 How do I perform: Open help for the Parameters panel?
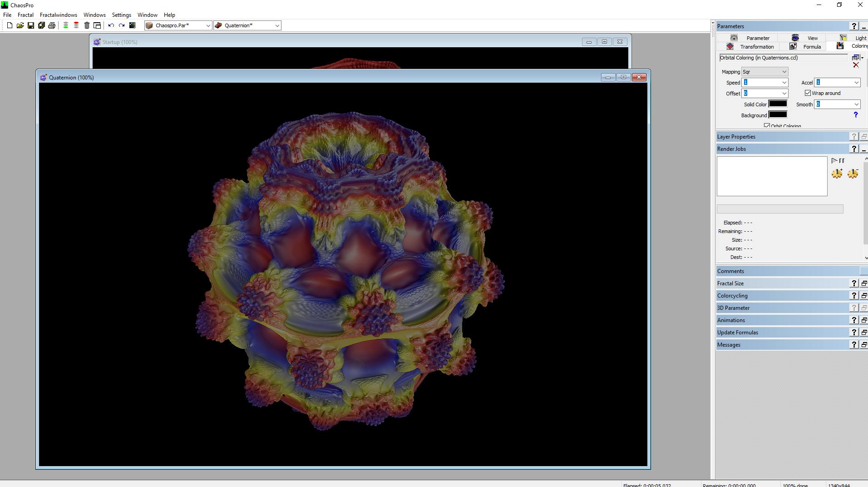[x=854, y=26]
